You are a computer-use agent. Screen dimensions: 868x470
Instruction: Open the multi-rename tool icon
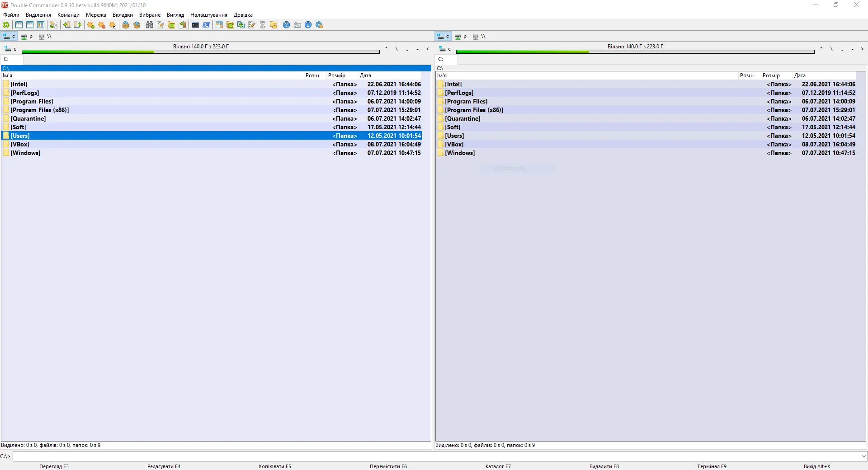pos(160,25)
